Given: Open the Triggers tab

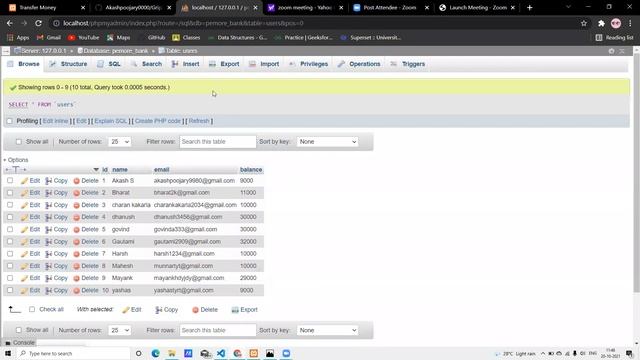Looking at the screenshot, I should [x=408, y=64].
